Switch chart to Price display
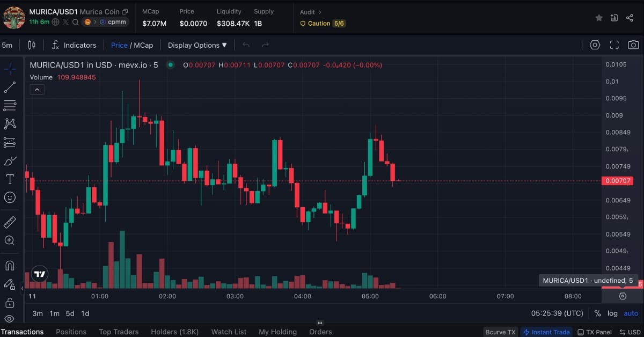The width and height of the screenshot is (644, 337). (119, 45)
